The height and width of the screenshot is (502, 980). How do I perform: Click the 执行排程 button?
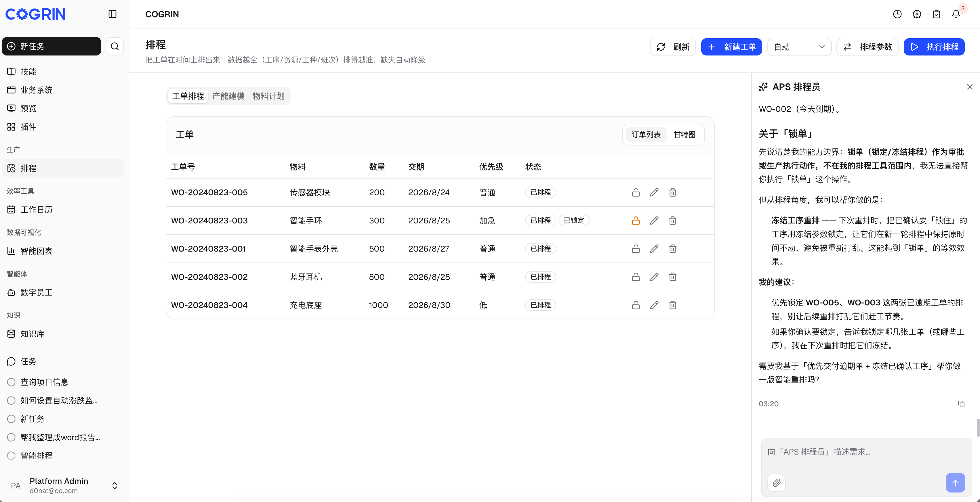pos(934,47)
